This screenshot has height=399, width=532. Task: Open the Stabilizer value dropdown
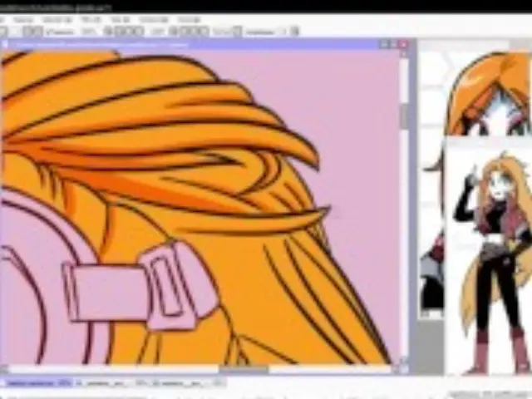(x=295, y=32)
